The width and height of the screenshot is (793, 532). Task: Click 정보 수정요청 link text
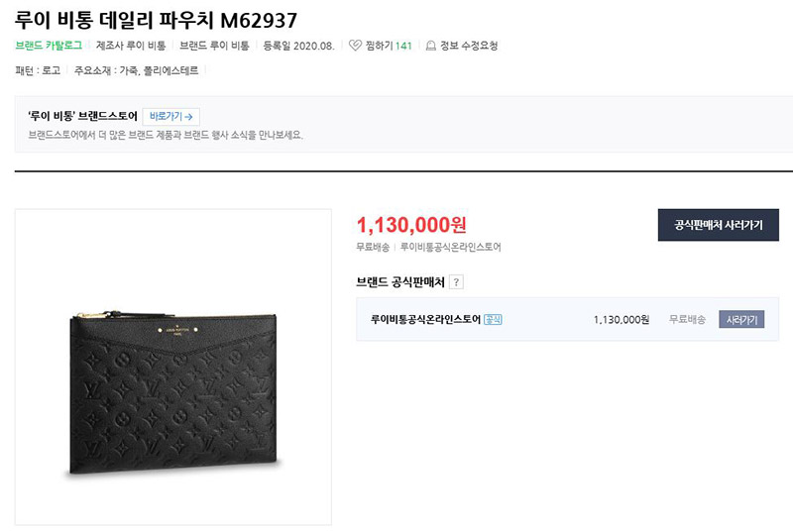click(469, 46)
